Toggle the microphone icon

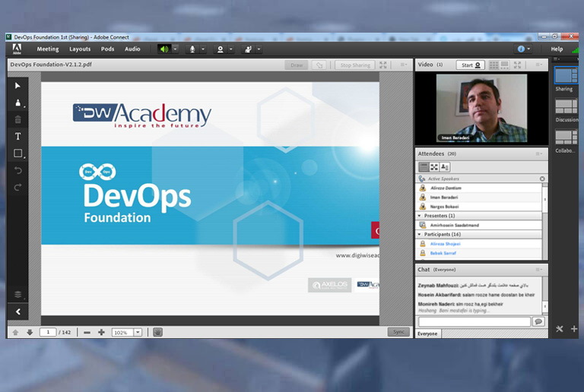[x=192, y=49]
